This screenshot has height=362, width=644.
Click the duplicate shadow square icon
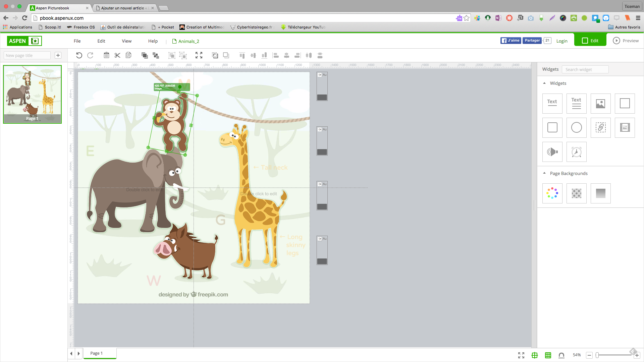pos(226,55)
